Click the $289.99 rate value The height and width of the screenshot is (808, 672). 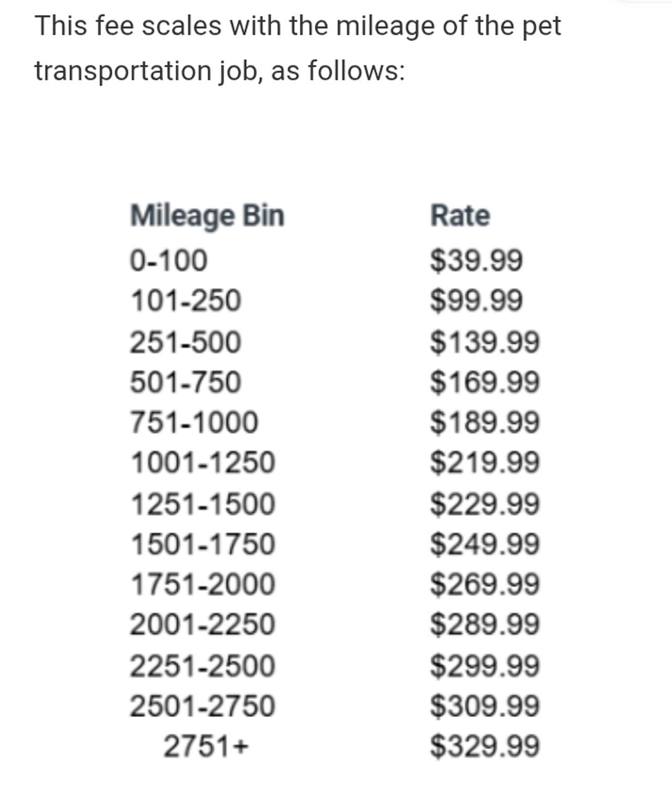(x=485, y=625)
